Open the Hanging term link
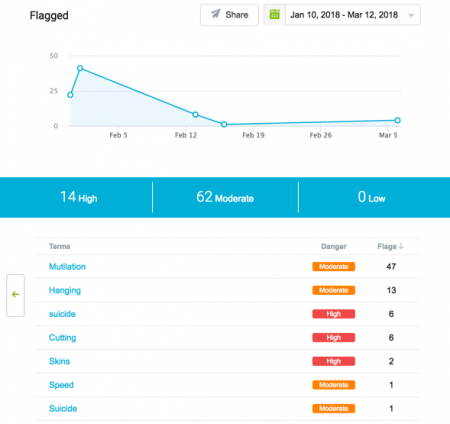 (x=65, y=290)
